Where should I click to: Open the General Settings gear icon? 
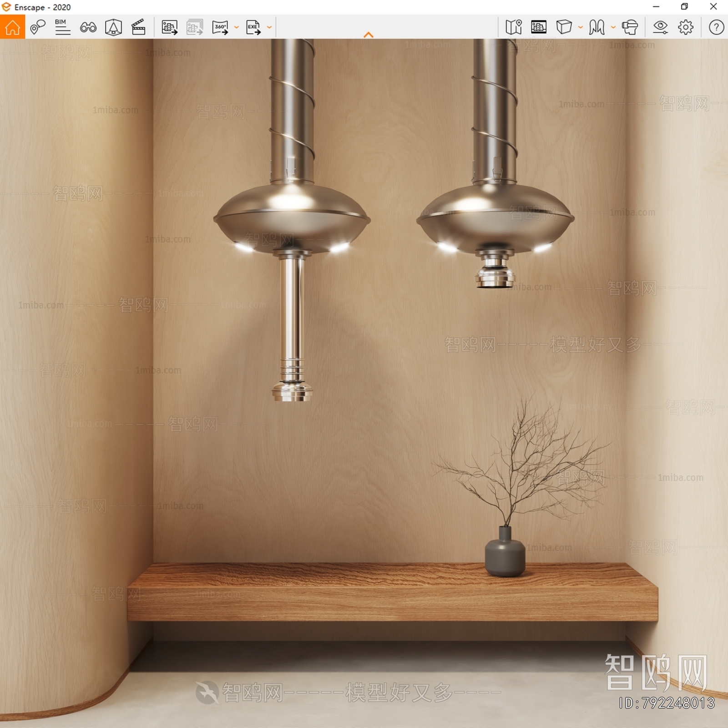686,27
